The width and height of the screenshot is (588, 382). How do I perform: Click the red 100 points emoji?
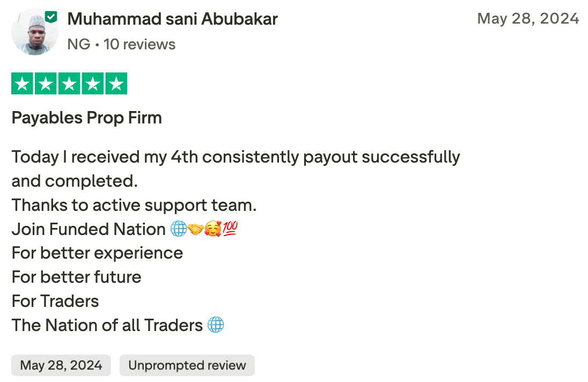[230, 230]
